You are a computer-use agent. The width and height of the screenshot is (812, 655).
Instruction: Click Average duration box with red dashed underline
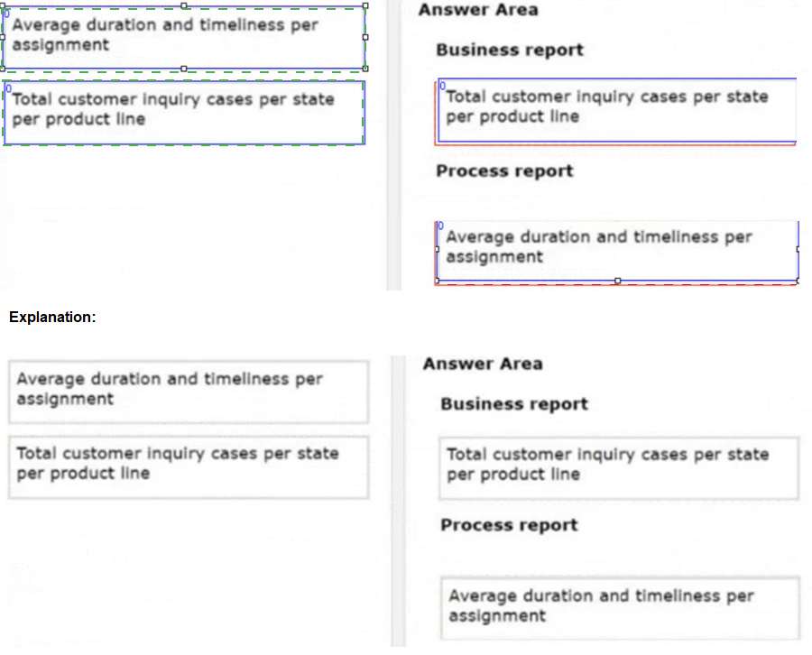(x=617, y=252)
